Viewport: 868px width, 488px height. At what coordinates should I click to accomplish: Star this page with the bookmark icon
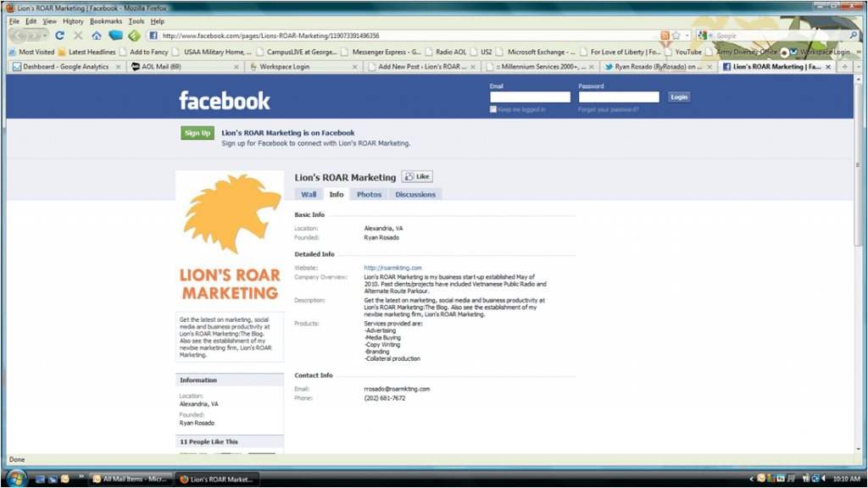[x=676, y=36]
